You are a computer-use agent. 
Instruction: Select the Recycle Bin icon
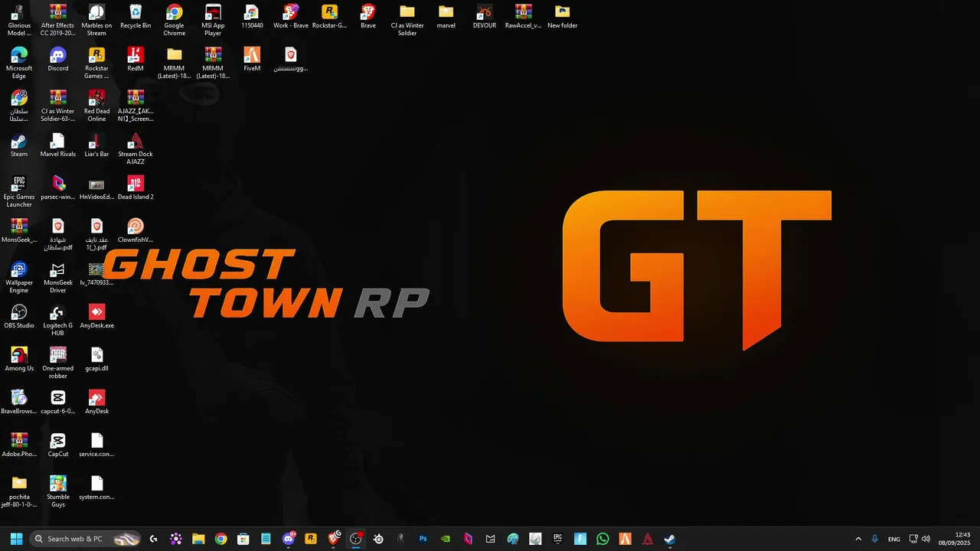136,17
